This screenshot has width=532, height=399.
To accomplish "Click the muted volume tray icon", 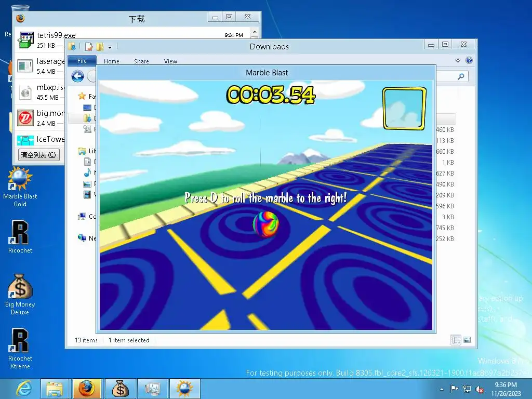I will coord(480,389).
